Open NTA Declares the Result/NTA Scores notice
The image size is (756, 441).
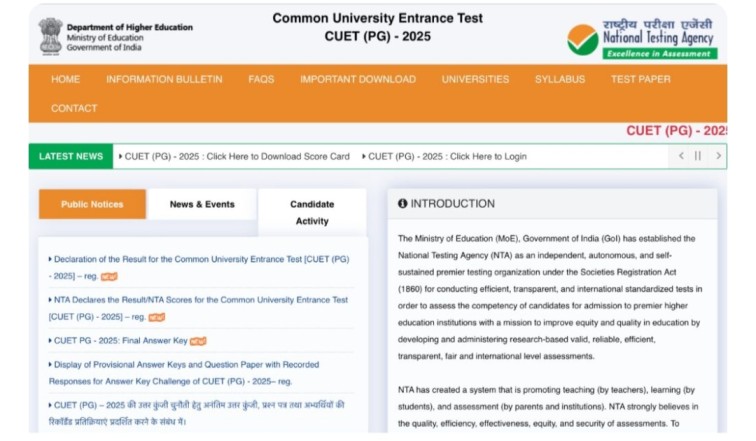tap(198, 308)
